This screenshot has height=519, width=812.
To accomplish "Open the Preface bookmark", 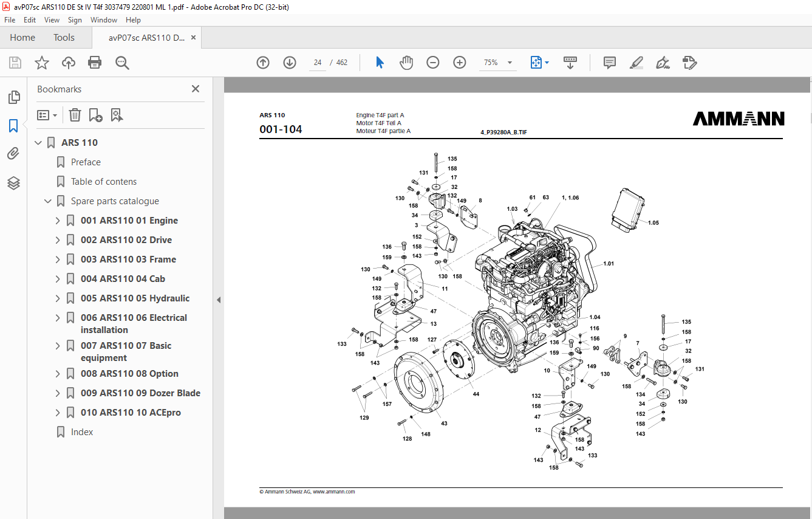I will (86, 162).
